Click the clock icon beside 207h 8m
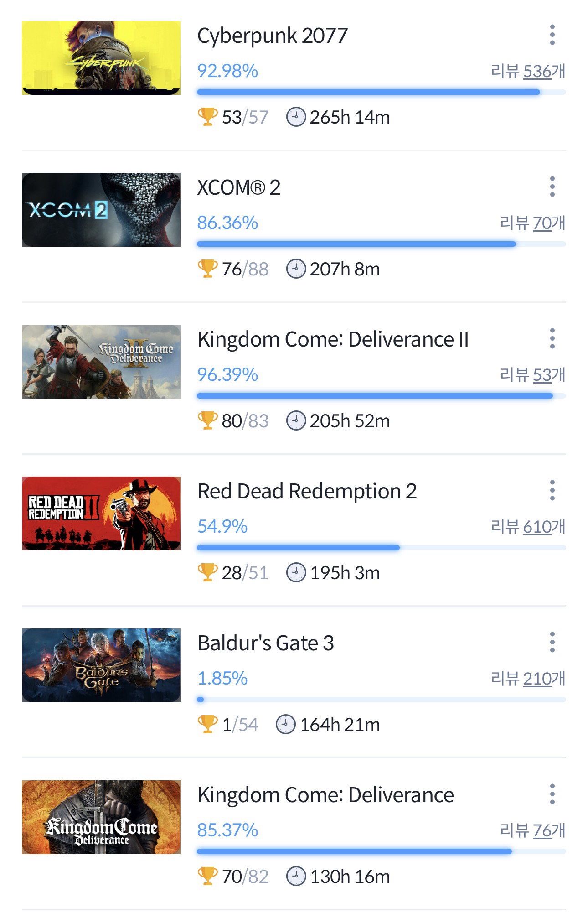 click(295, 269)
